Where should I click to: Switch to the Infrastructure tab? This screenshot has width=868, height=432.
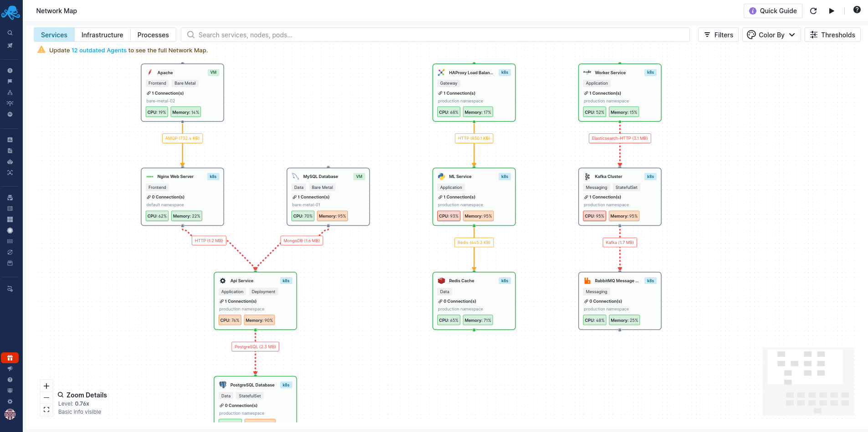(x=102, y=35)
